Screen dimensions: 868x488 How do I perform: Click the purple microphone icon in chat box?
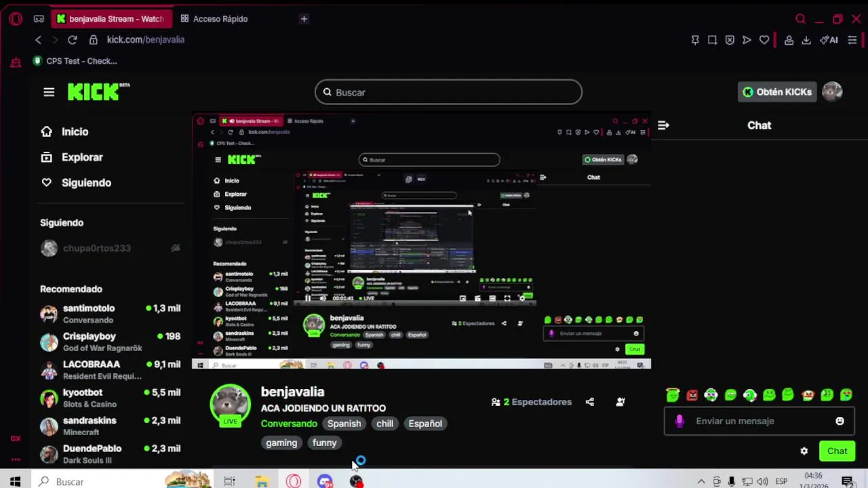679,421
